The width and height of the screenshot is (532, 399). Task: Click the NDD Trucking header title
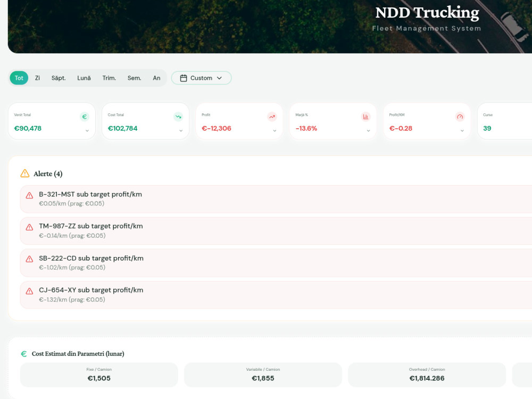[427, 13]
